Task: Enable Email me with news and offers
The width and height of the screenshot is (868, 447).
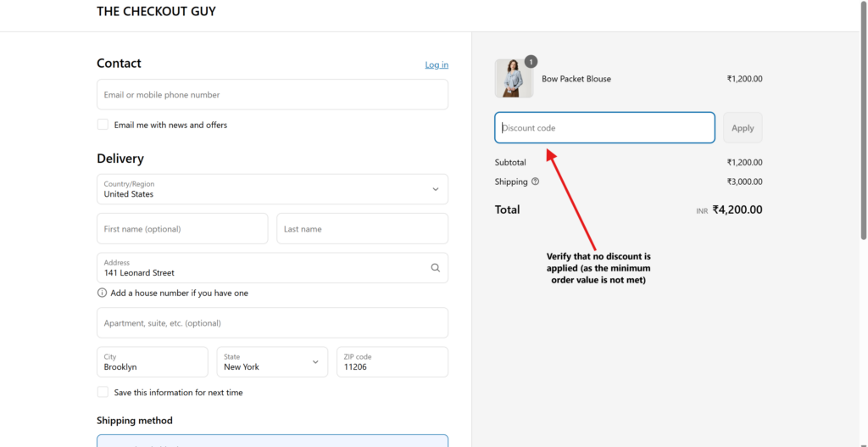Action: click(x=103, y=125)
